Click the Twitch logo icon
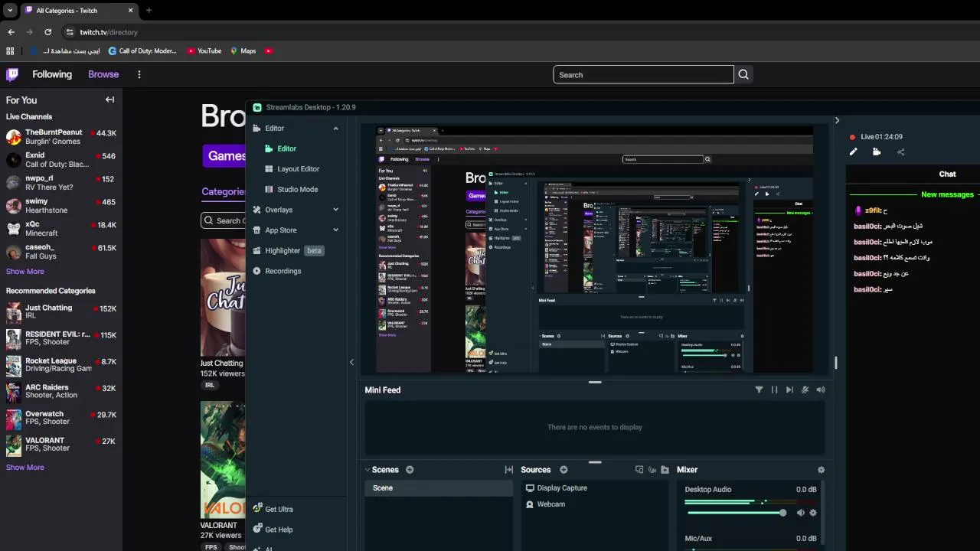This screenshot has width=980, height=551. [12, 74]
